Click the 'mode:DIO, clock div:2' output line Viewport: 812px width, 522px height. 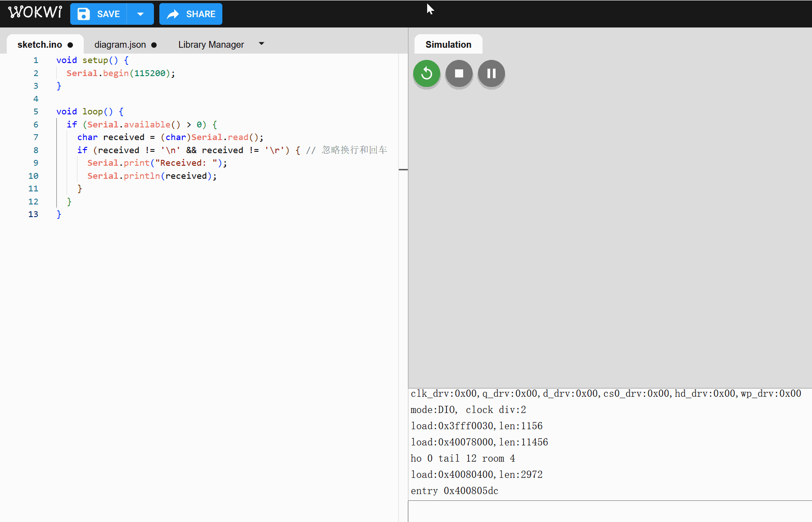(x=468, y=410)
